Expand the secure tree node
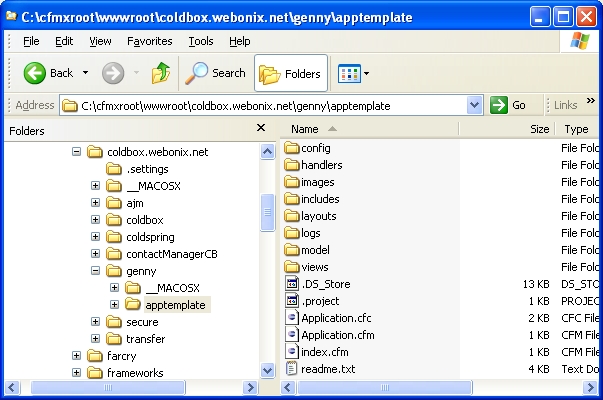The image size is (603, 400). click(x=95, y=322)
